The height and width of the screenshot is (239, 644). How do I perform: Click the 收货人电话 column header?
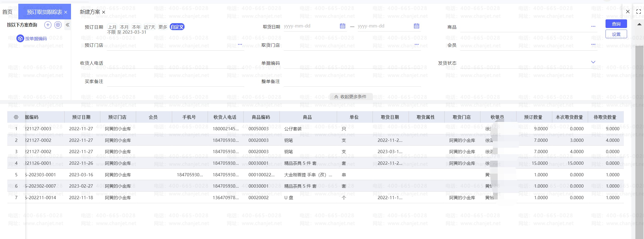[x=225, y=117]
